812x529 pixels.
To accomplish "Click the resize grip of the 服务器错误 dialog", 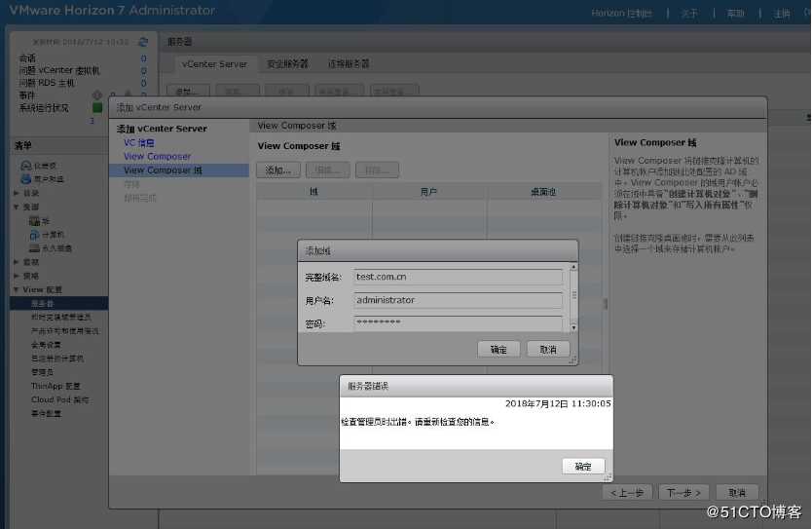I will (608, 477).
